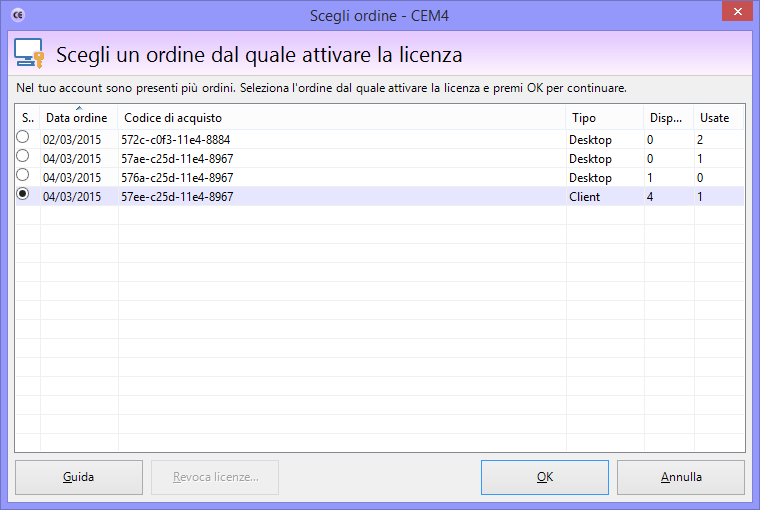Screen dimensions: 760x510
Task: Click purchase code 57ee-c25d-11e4-8967
Action: pos(177,197)
